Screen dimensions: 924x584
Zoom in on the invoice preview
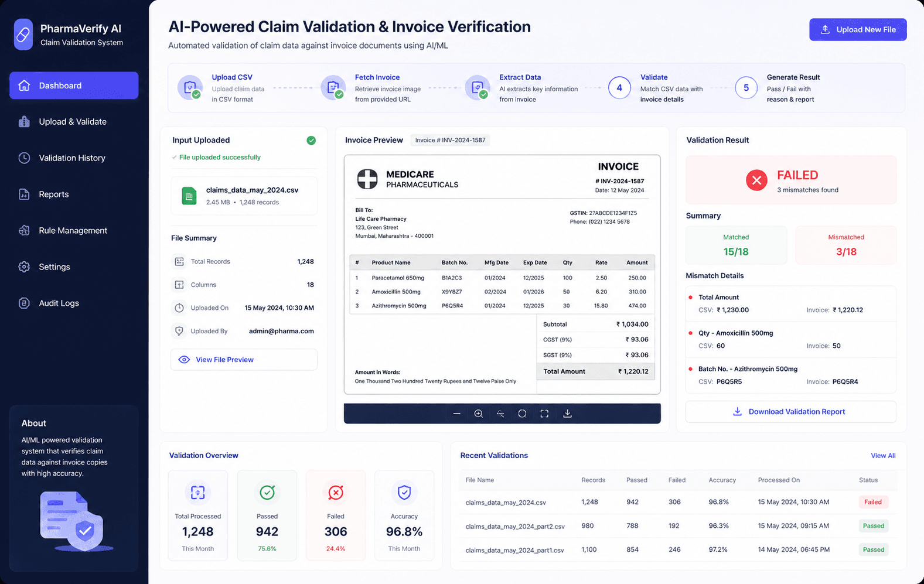coord(479,414)
